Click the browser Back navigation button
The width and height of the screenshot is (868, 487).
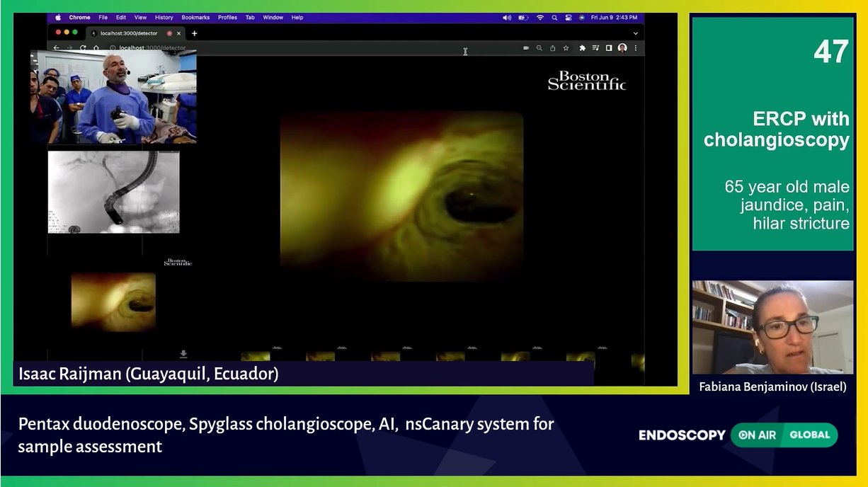point(55,48)
